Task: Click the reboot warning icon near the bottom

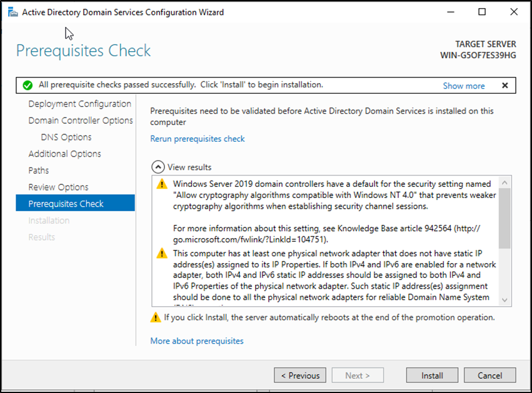Action: 156,317
